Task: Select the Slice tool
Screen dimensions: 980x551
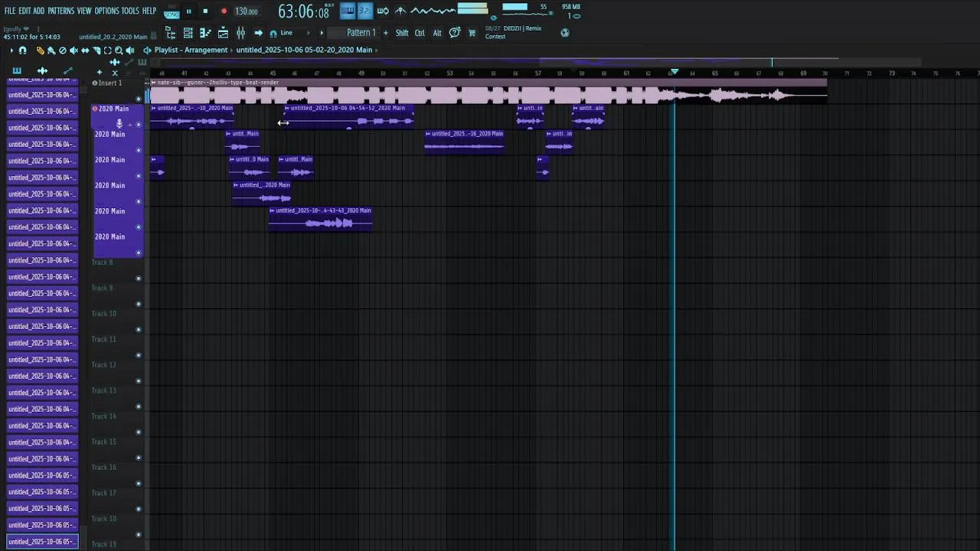Action: click(x=96, y=51)
